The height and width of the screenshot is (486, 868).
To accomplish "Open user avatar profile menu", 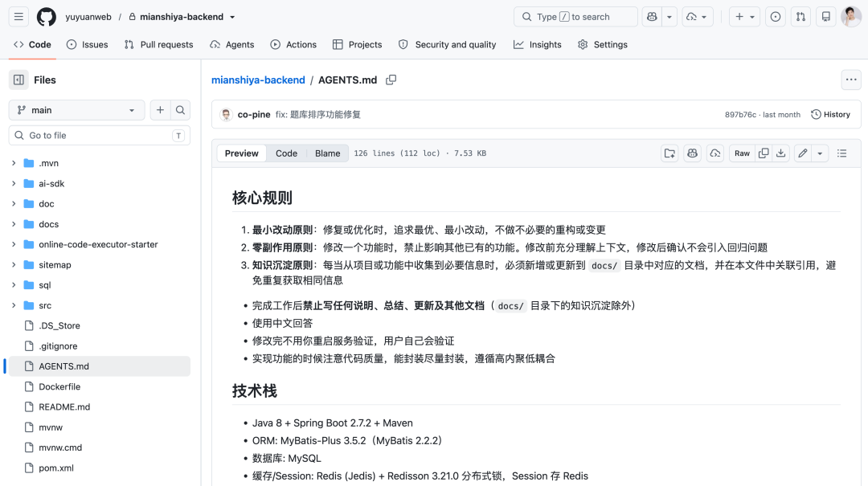I will (851, 17).
